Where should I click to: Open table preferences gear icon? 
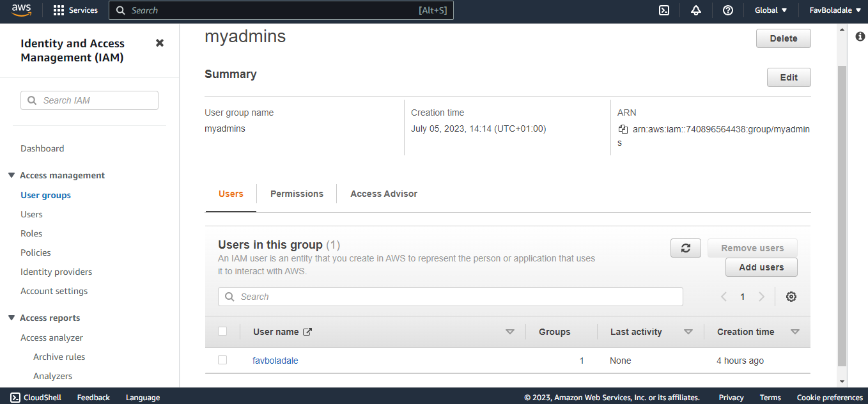[791, 297]
